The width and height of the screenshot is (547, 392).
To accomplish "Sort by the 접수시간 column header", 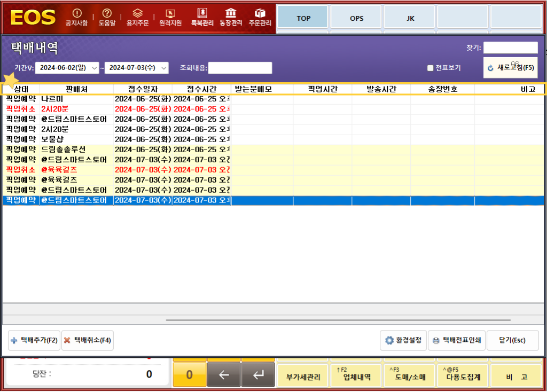I will click(x=201, y=89).
